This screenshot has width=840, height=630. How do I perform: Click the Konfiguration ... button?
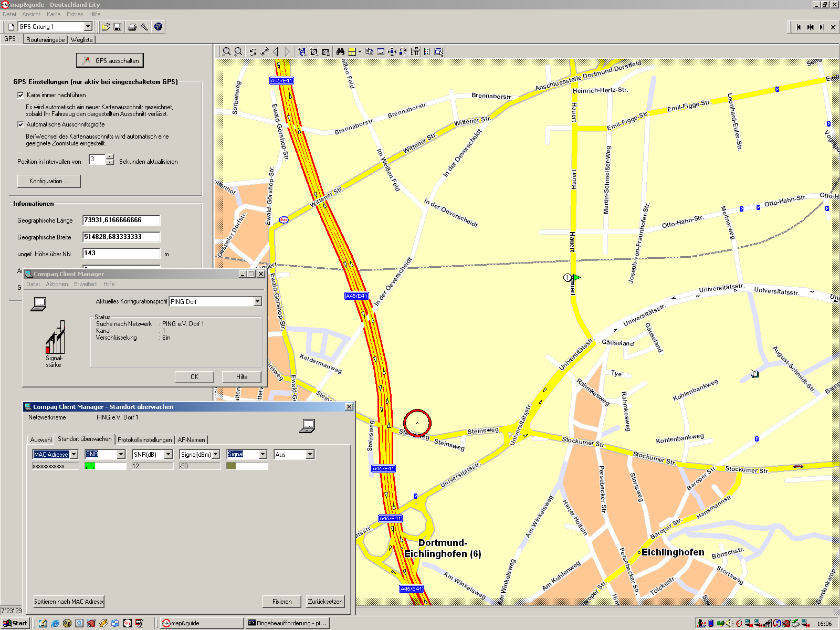49,181
